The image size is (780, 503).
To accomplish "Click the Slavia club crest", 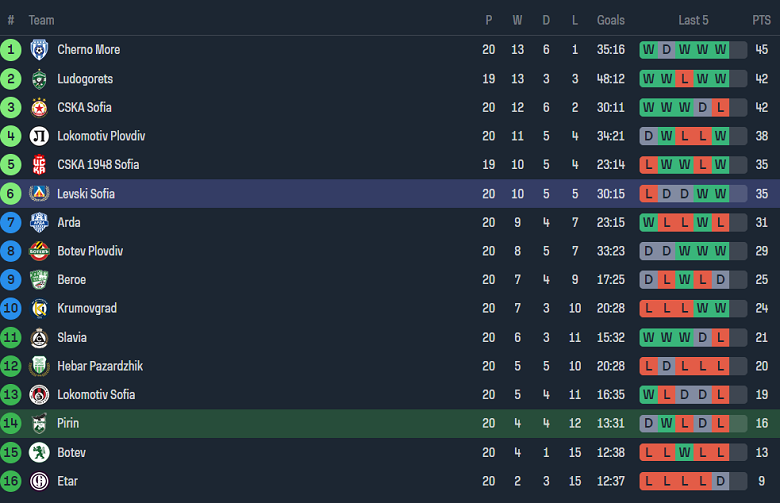I will point(39,338).
